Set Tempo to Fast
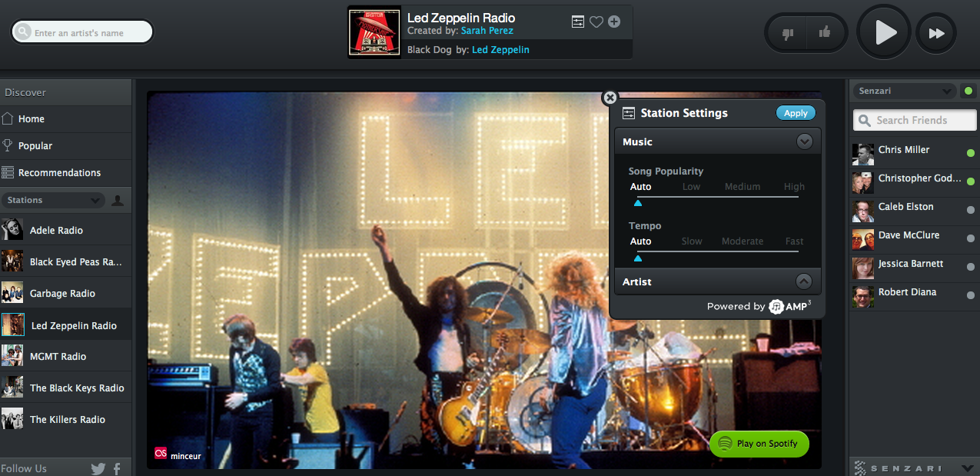This screenshot has height=476, width=980. [794, 241]
